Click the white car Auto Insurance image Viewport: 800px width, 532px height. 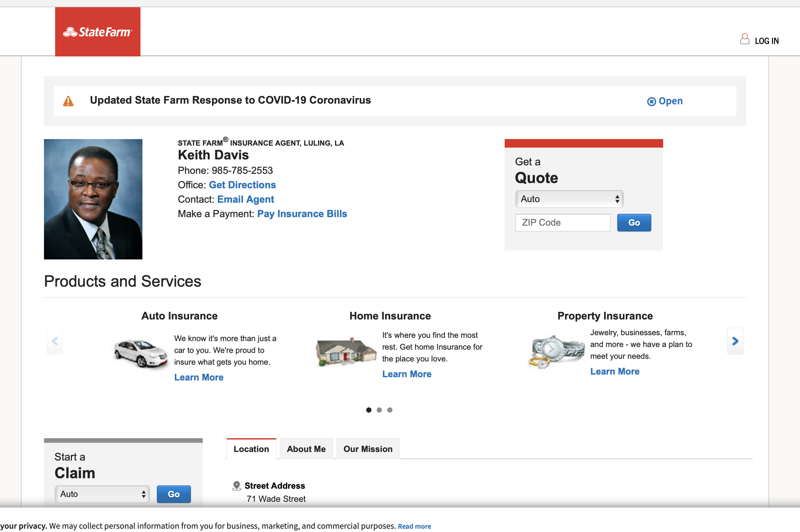coord(140,354)
